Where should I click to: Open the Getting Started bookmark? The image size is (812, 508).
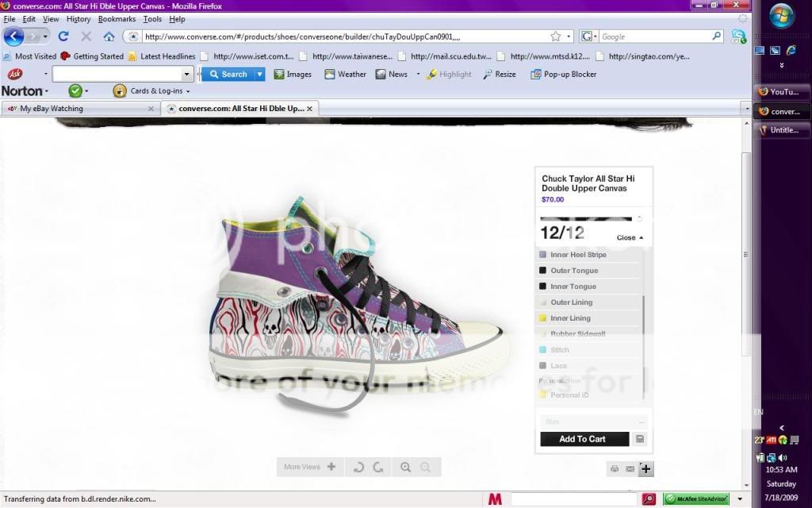pyautogui.click(x=92, y=56)
